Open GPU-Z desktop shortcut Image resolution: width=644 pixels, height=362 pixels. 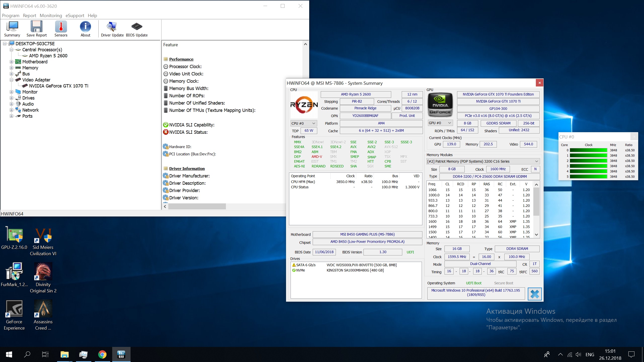pos(14,238)
